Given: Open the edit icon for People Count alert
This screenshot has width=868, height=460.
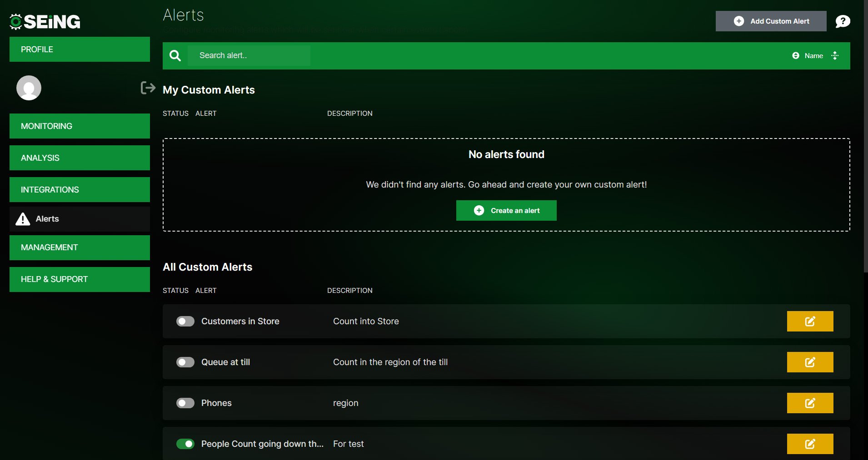Looking at the screenshot, I should pos(810,444).
